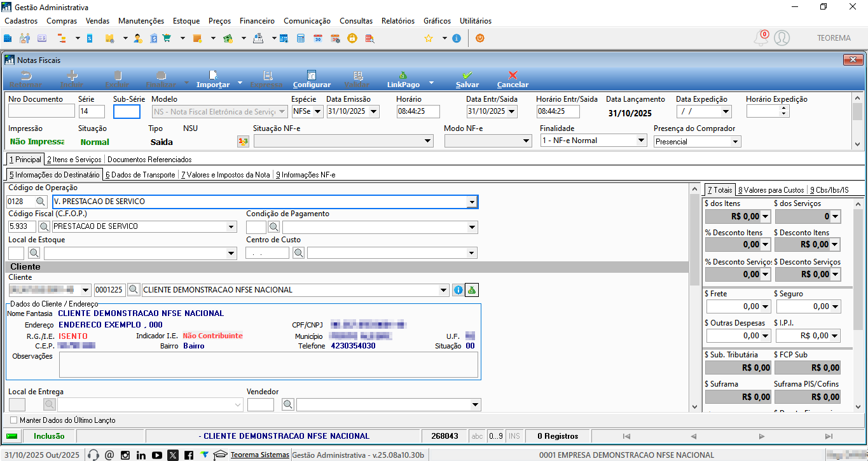The image size is (868, 461).
Task: Open the YouTube icon in the status bar
Action: point(156,455)
